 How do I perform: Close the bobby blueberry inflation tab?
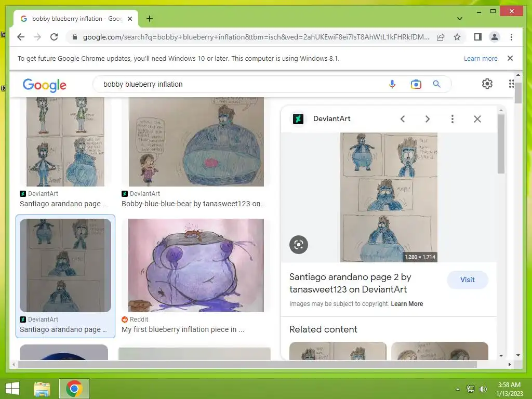129,19
